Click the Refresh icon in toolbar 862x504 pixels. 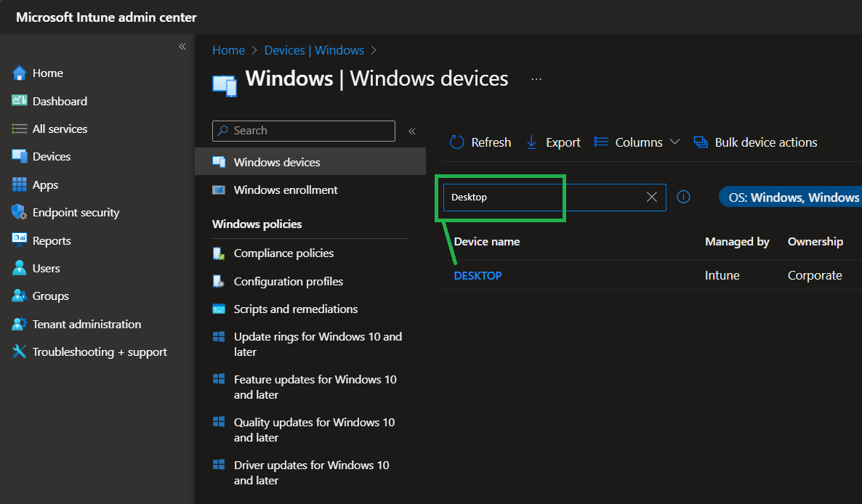tap(457, 142)
